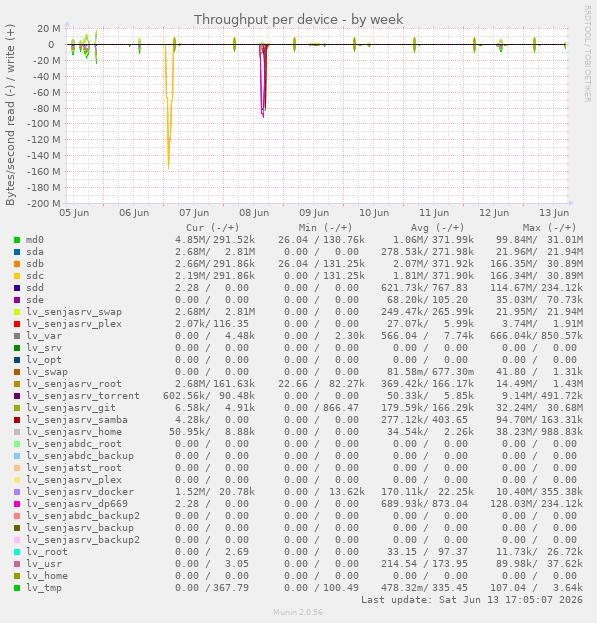Click the magenta read spike near 08 Jun
The image size is (597, 623).
point(262,83)
